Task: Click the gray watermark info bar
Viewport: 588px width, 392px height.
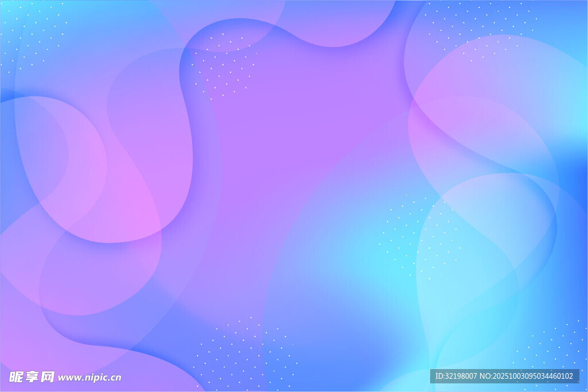Action: pos(504,377)
